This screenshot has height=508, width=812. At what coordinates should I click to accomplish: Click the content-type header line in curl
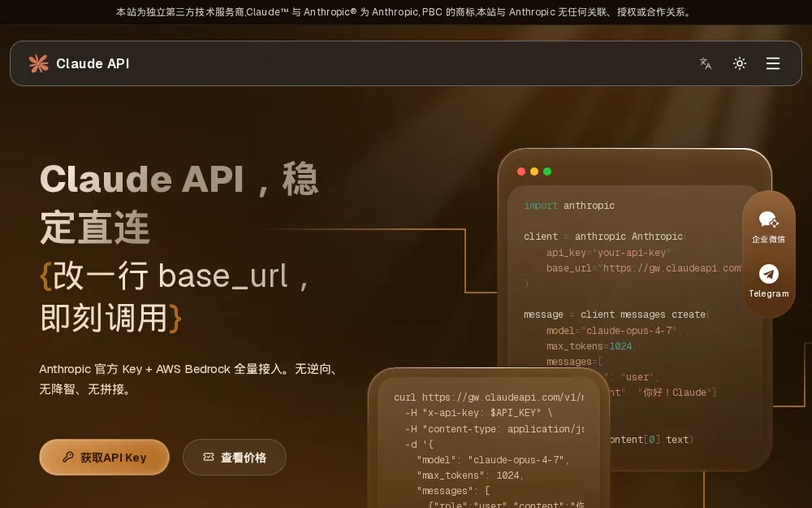click(x=494, y=428)
